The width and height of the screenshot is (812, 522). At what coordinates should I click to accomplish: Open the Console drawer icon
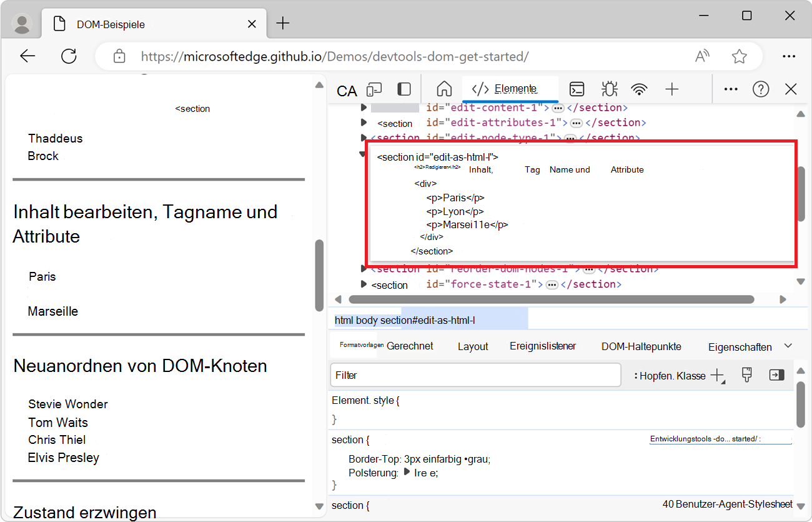tap(577, 89)
